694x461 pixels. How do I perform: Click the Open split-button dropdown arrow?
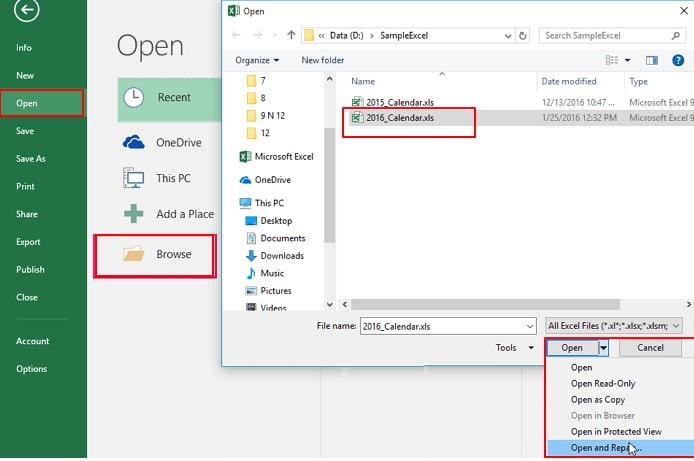tap(603, 348)
